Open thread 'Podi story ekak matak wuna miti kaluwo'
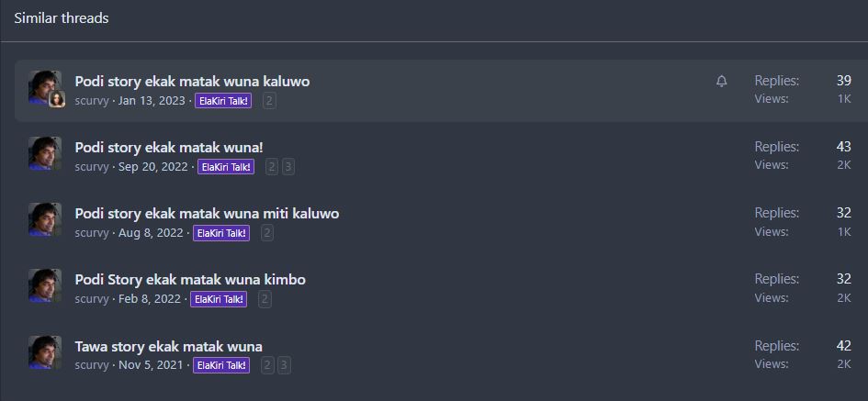The width and height of the screenshot is (868, 401). pos(207,214)
